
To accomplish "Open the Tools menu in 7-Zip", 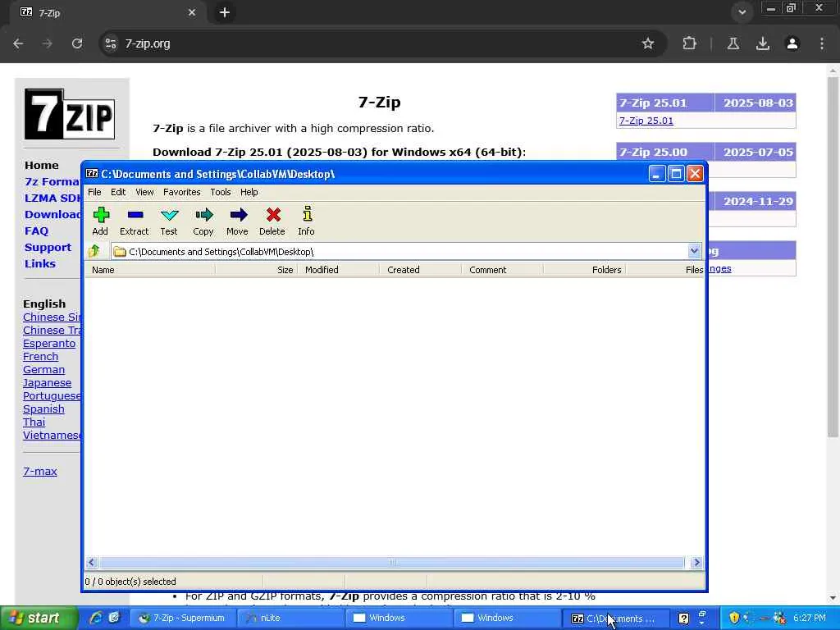I will 220,192.
